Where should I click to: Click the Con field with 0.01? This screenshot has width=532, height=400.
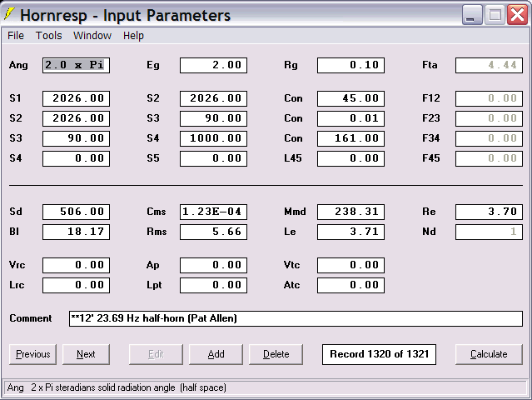point(351,118)
